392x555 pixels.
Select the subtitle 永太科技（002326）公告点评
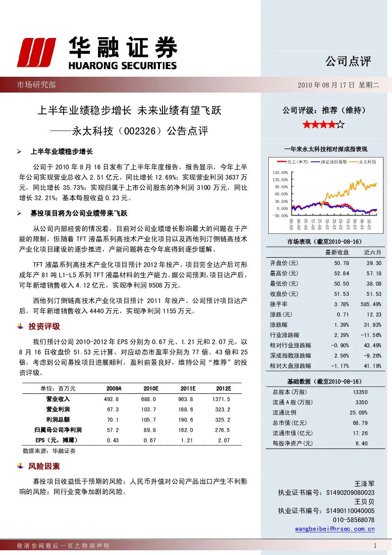point(129,131)
